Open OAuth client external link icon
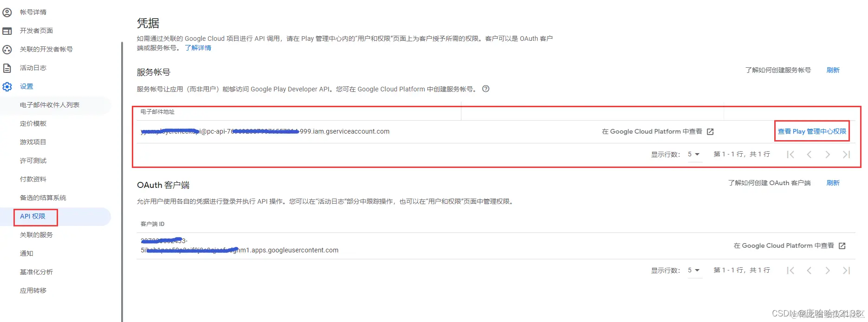868x322 pixels. pos(842,246)
